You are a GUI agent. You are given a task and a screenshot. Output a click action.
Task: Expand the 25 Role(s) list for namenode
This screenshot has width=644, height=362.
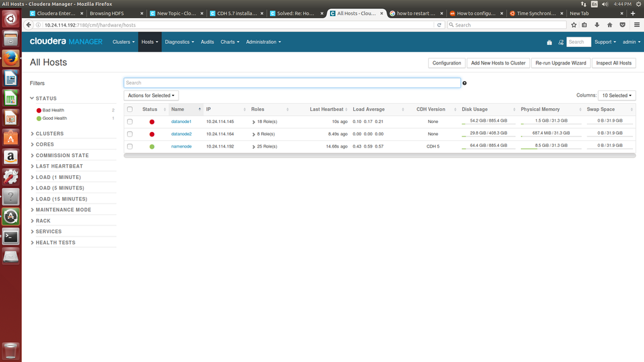[x=265, y=146]
